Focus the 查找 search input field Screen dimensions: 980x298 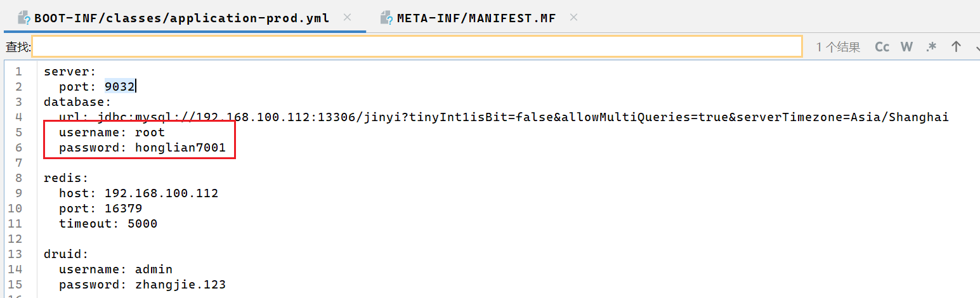pos(416,47)
